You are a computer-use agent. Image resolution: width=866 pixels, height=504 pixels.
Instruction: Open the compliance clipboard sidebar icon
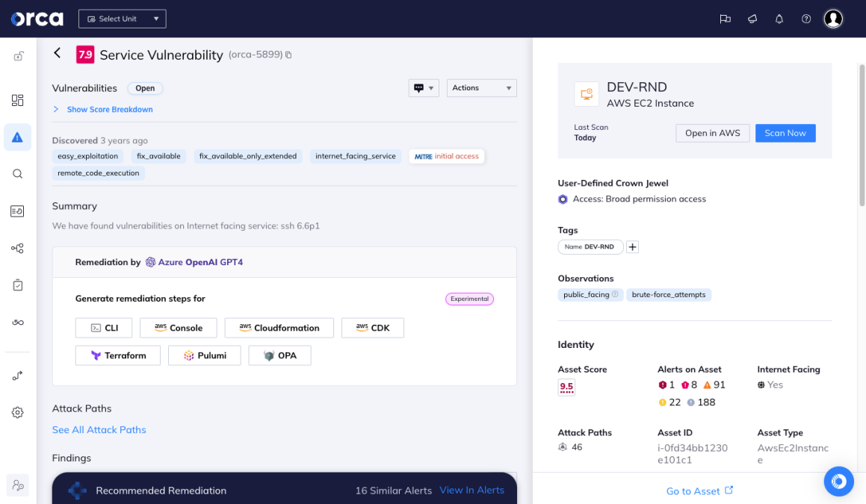[x=18, y=285]
